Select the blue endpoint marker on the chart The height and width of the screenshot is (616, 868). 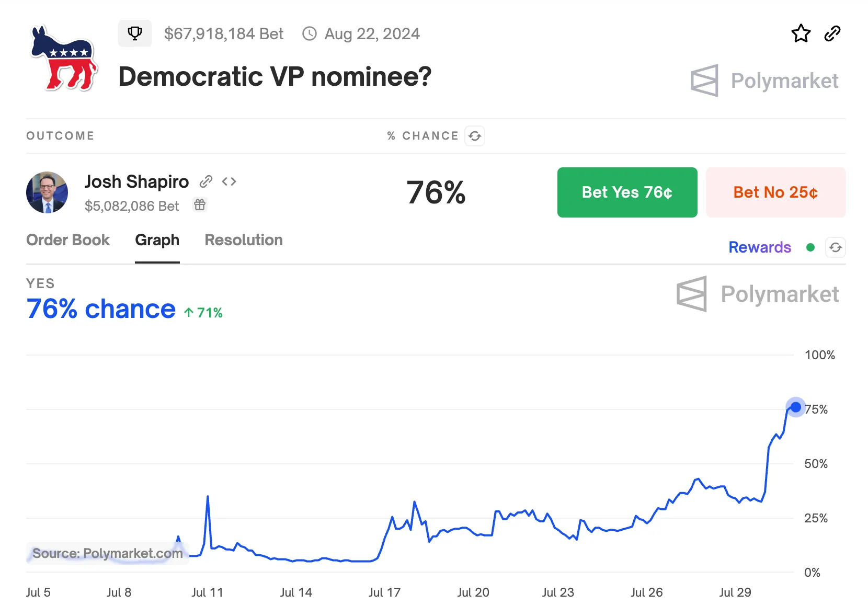796,407
